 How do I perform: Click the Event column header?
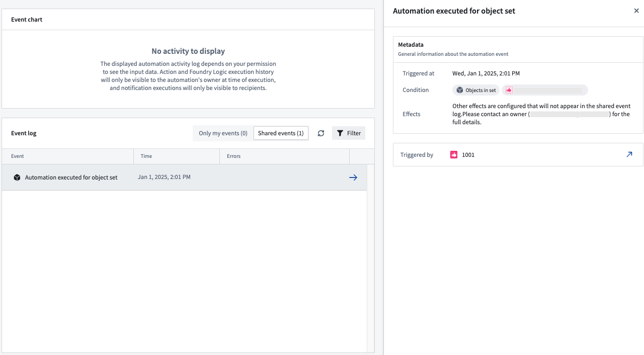[18, 156]
